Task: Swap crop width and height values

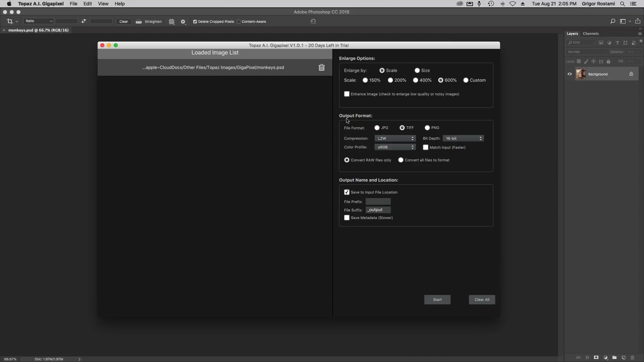Action: 84,21
